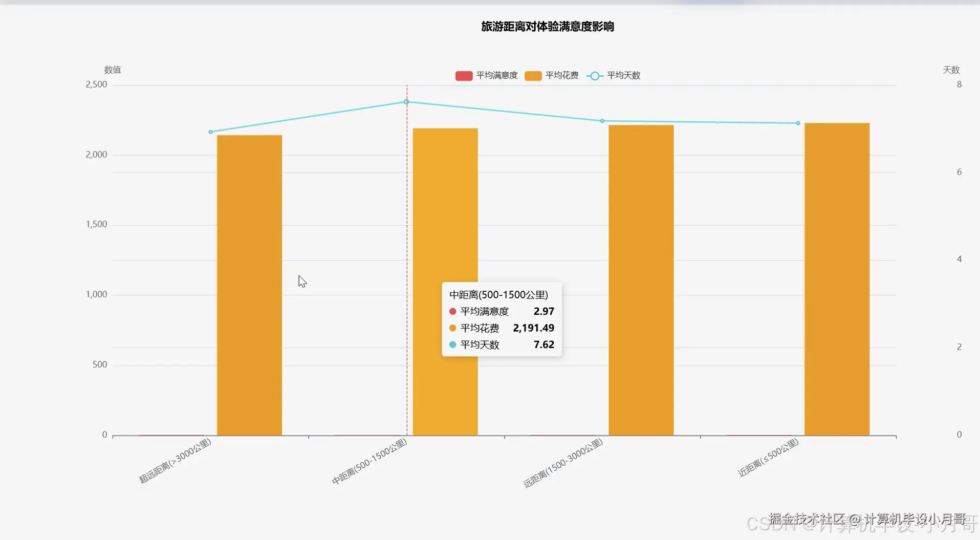Click the x-axis label 超远距离(>3000公里)
Image resolution: width=980 pixels, height=540 pixels.
pos(175,461)
